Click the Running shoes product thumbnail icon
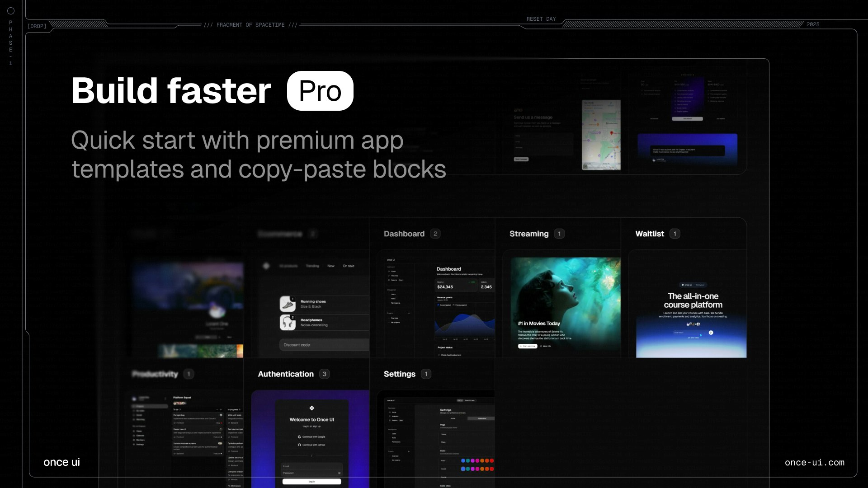 [x=288, y=304]
